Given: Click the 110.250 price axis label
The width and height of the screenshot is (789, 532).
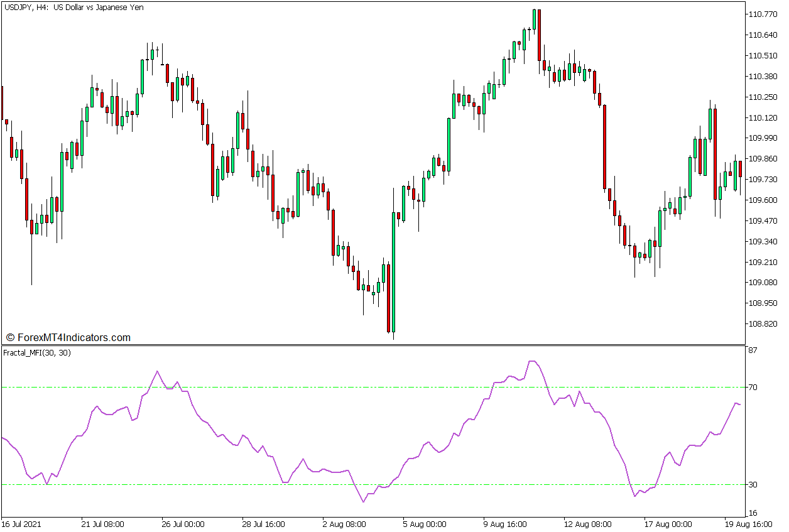Looking at the screenshot, I should pos(764,97).
